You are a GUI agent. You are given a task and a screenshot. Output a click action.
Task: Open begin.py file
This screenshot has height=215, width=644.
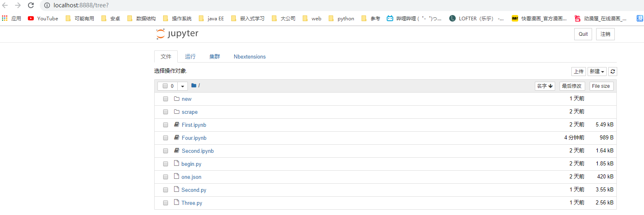[191, 164]
